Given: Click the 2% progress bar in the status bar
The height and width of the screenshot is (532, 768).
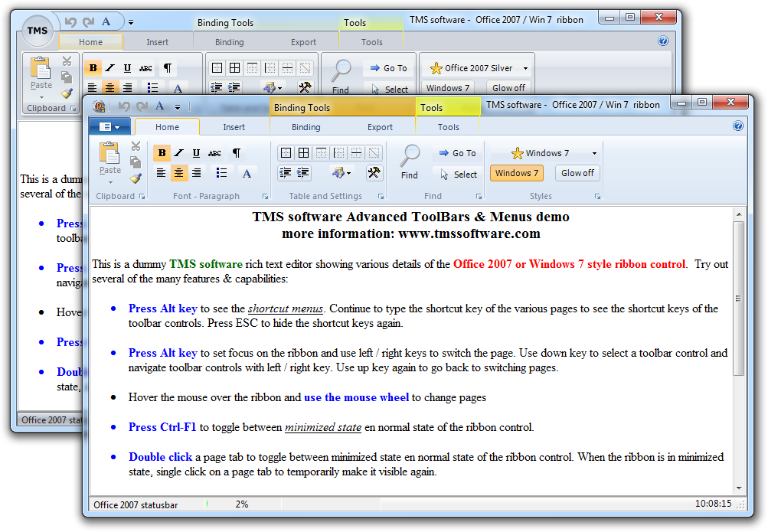Looking at the screenshot, I should pyautogui.click(x=243, y=504).
